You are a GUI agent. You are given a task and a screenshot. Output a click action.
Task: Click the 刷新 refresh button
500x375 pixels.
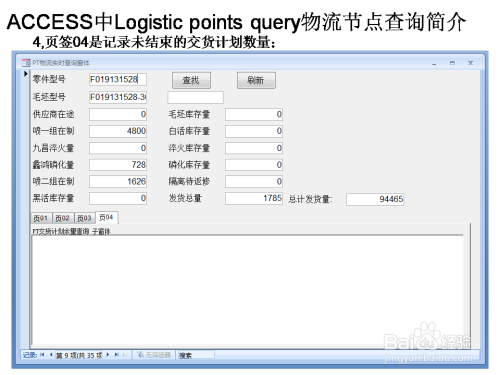click(256, 80)
